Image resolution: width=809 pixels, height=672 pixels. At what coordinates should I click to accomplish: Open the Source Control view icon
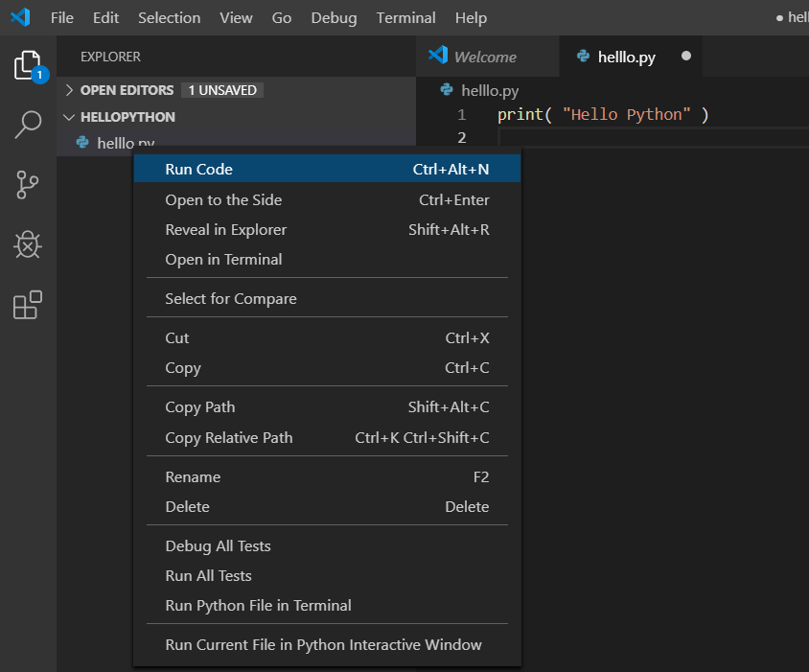pos(28,185)
